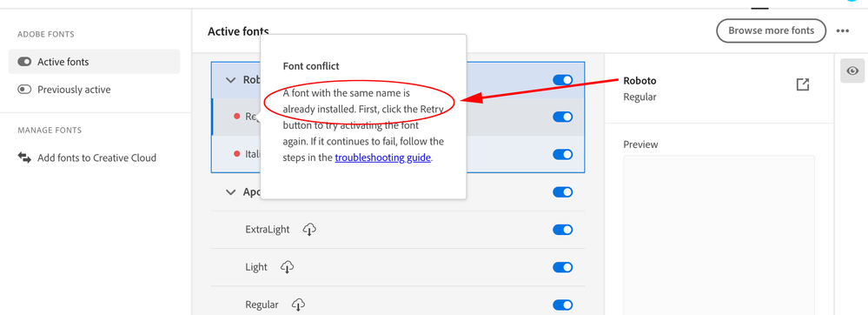Open the three-dot more options menu

(843, 31)
